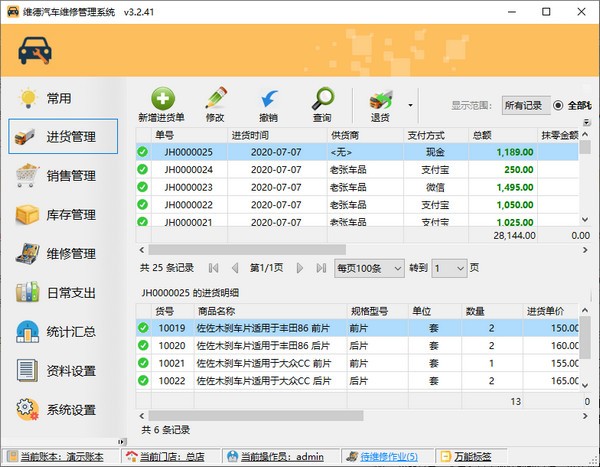The height and width of the screenshot is (467, 600).
Task: Click the purchase list horizontal scrollbar
Action: [x=250, y=249]
